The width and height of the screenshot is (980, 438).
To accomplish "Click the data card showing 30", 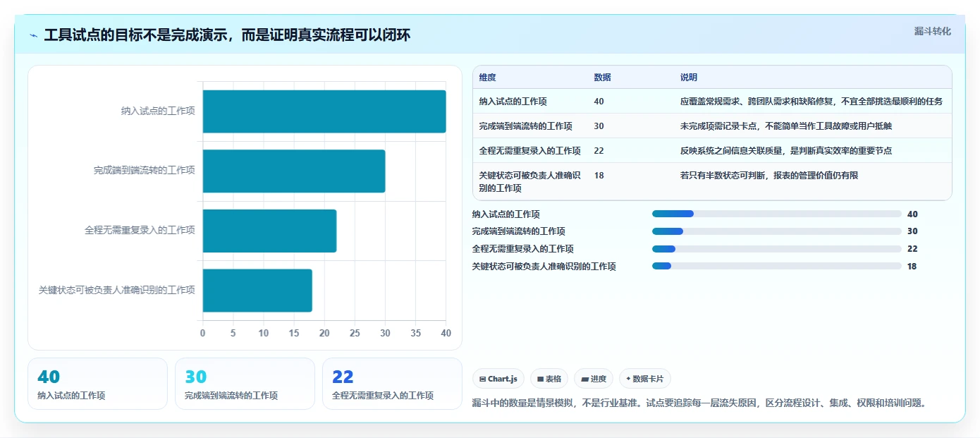I will pyautogui.click(x=245, y=384).
